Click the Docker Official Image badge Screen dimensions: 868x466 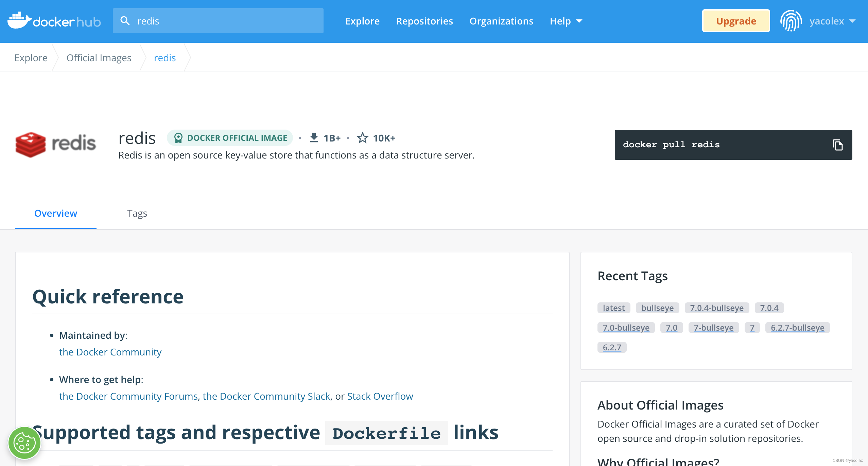tap(230, 138)
